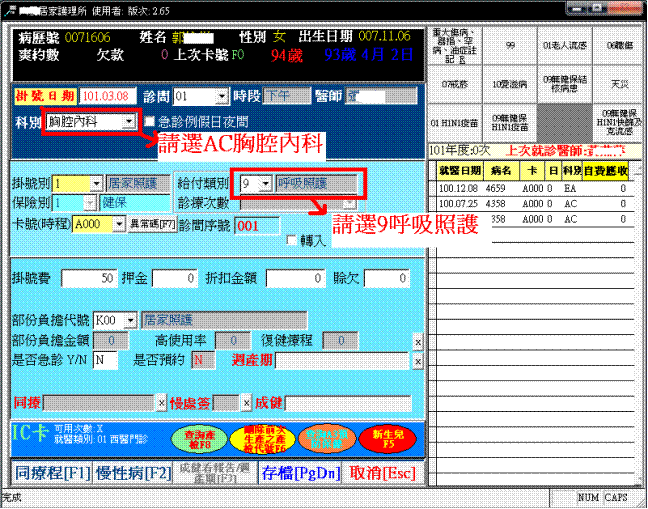
Task: Open the 卡號(時程) A000 dropdown
Action: (119, 225)
